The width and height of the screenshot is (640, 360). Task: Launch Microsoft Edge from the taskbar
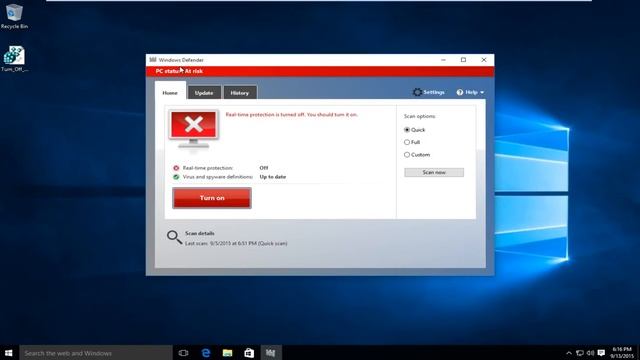tap(206, 353)
